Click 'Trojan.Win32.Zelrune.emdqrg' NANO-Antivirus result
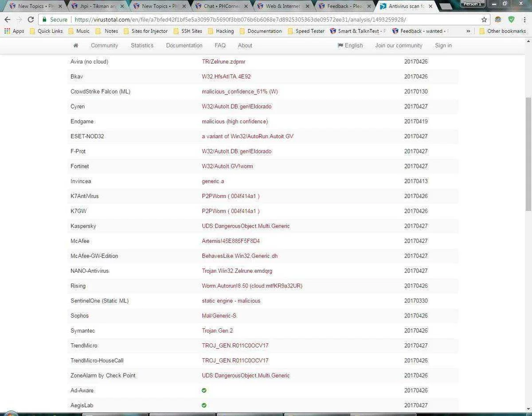 [237, 271]
